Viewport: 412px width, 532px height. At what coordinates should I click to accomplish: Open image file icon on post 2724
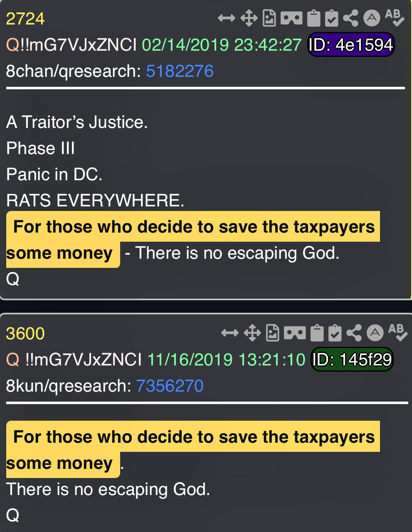[269, 18]
